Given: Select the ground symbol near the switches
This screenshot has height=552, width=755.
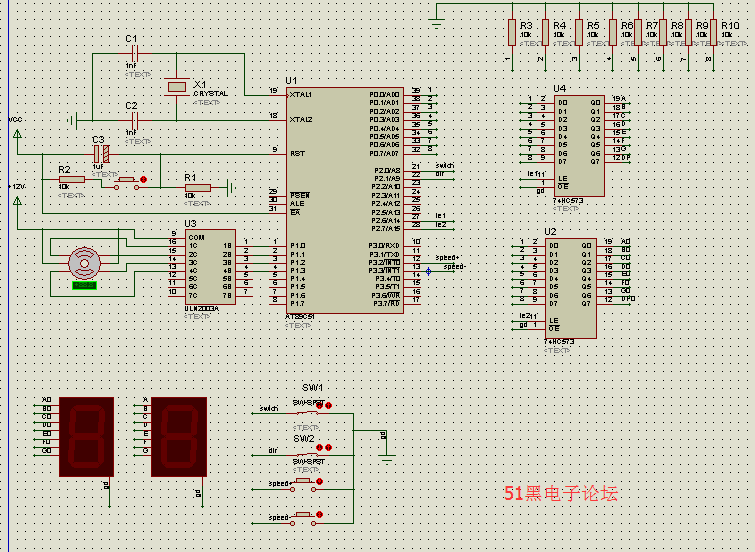Looking at the screenshot, I should tap(387, 458).
